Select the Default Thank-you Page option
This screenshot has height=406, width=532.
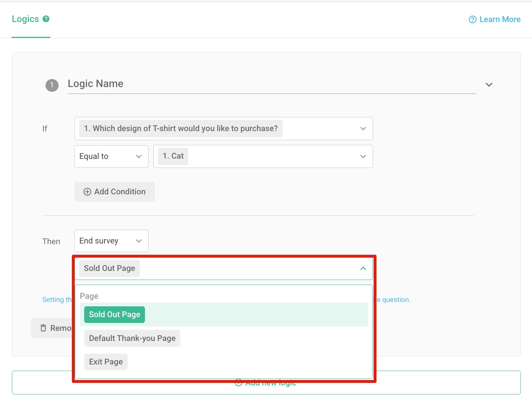click(x=132, y=338)
